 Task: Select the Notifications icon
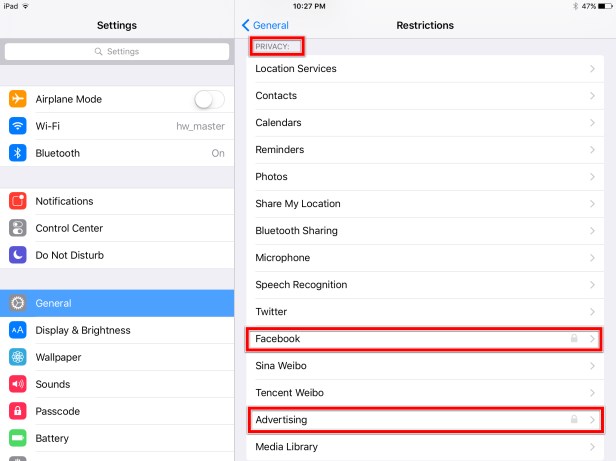(18, 201)
